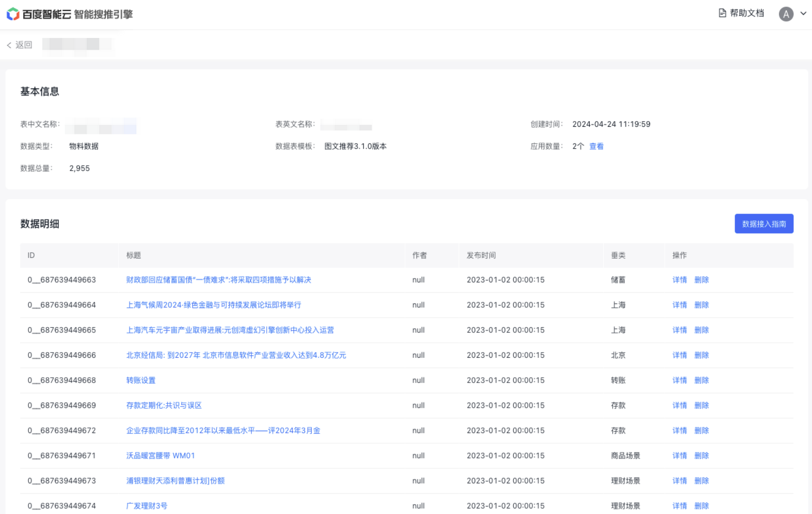Open article 上海汽车元宇宙产业取得进展
Screen dimensions: 812x514
[x=230, y=330]
